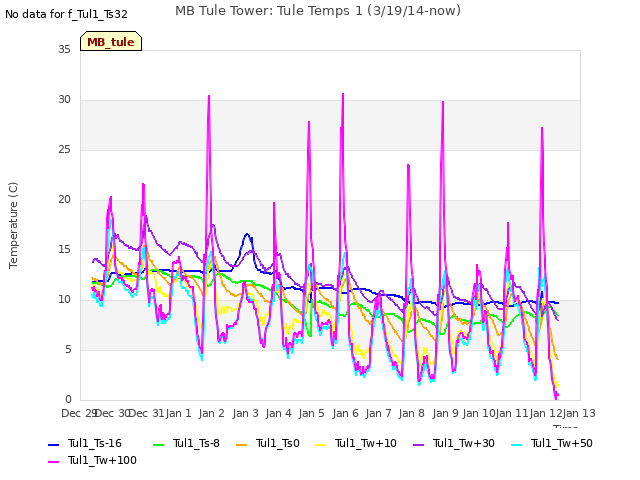640x480 pixels.
Task: Click the Temperature (C) axis label
Action: tap(13, 225)
